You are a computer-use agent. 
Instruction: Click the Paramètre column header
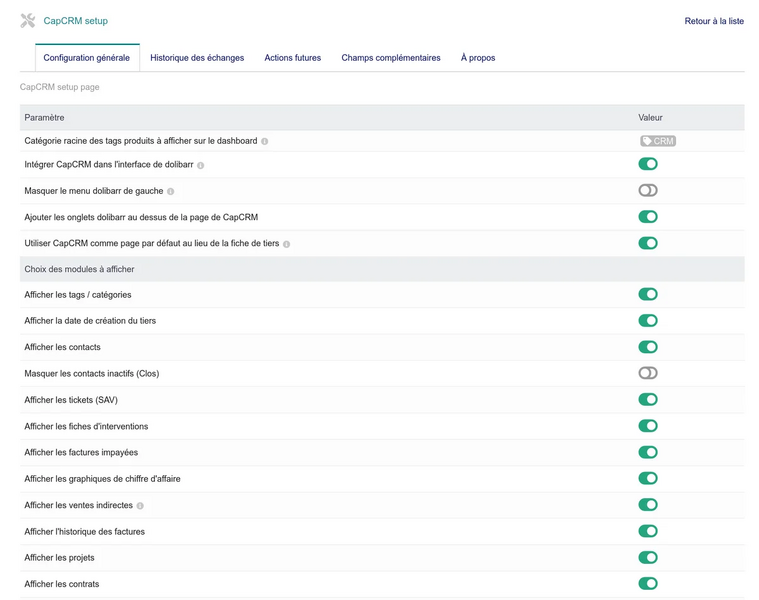click(44, 118)
